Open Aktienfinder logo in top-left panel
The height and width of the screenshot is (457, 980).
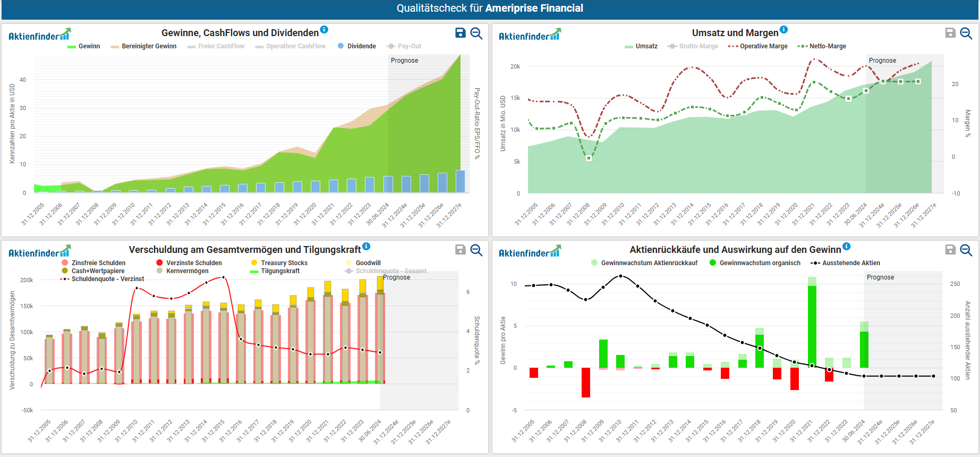tap(39, 35)
